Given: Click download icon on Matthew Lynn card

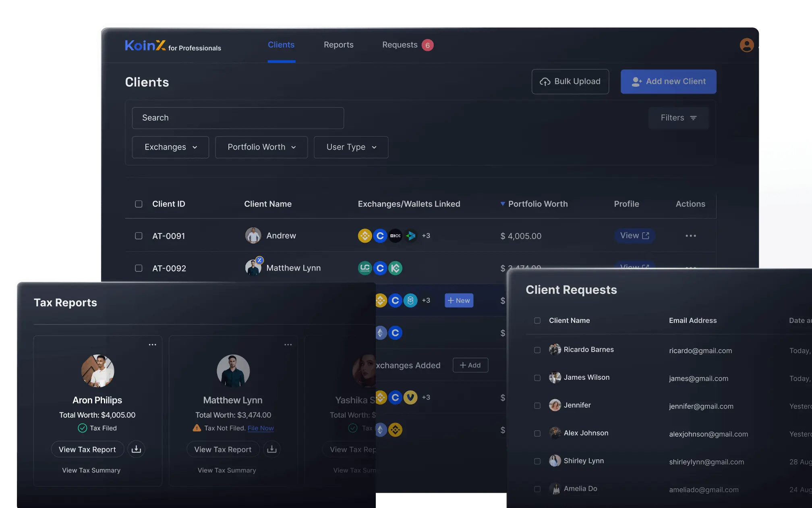Looking at the screenshot, I should coord(272,449).
